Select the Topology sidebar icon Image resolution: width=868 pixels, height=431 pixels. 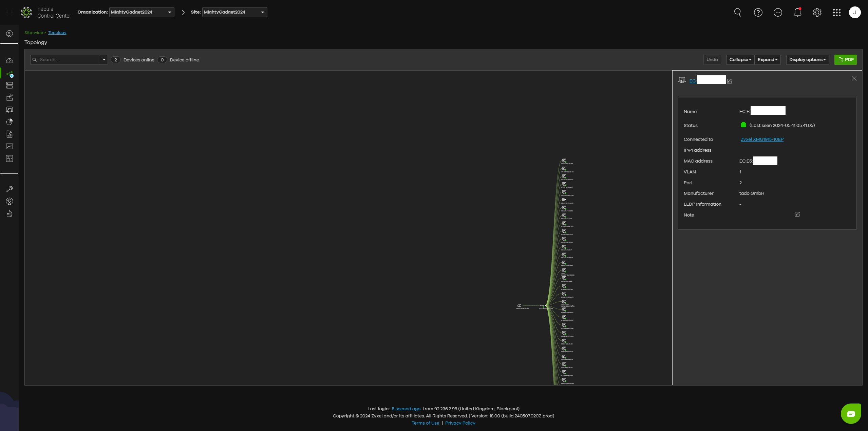click(10, 74)
